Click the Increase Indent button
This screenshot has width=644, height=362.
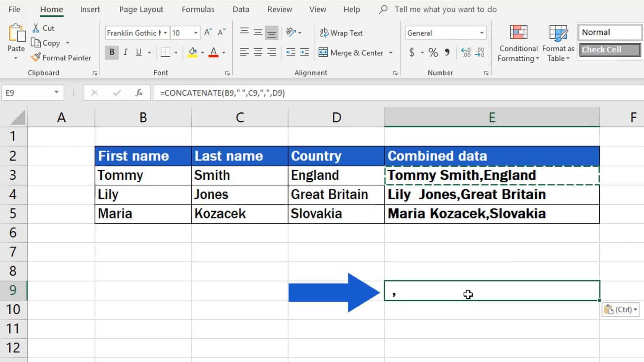point(305,52)
